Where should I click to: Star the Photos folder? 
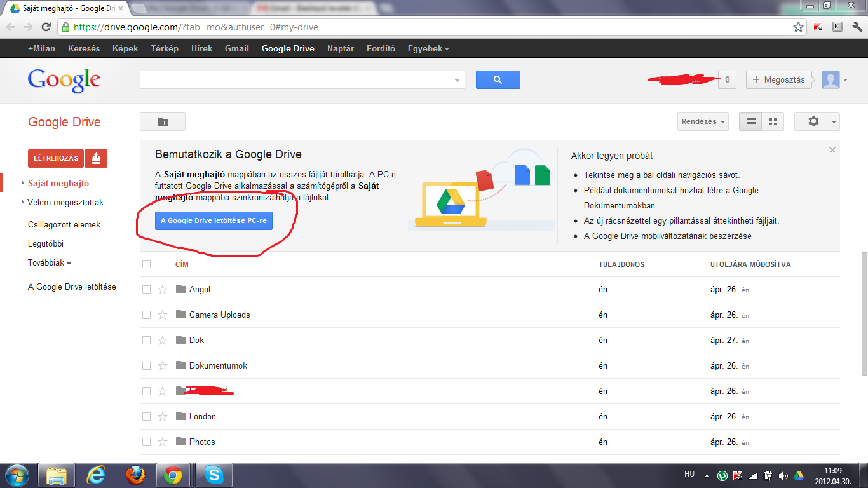163,442
